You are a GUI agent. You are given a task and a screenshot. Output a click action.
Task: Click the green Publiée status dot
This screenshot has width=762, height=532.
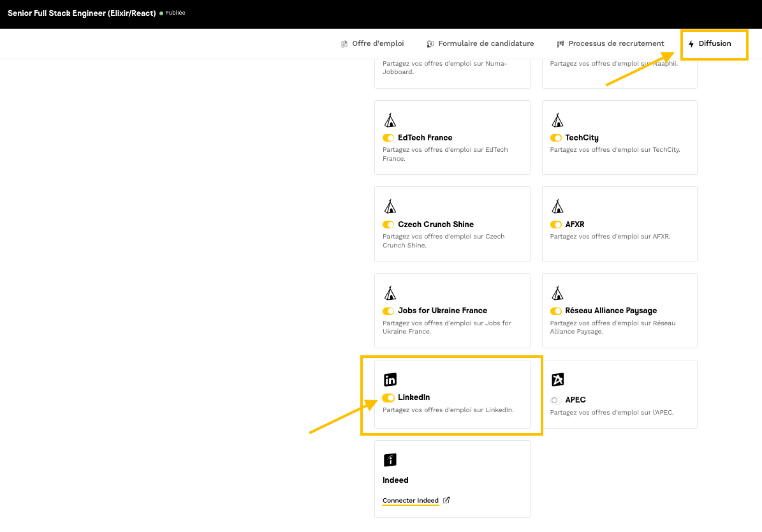(x=161, y=13)
